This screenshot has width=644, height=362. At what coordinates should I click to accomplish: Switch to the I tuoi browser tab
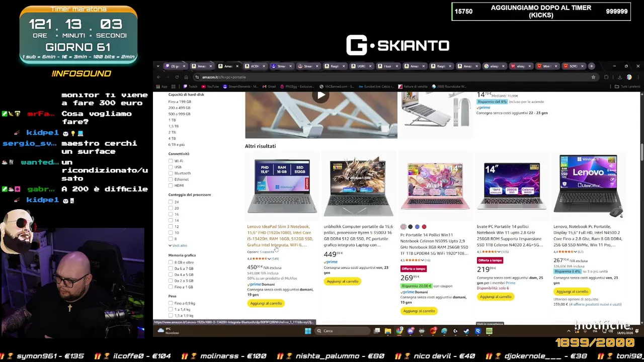pos(387,66)
